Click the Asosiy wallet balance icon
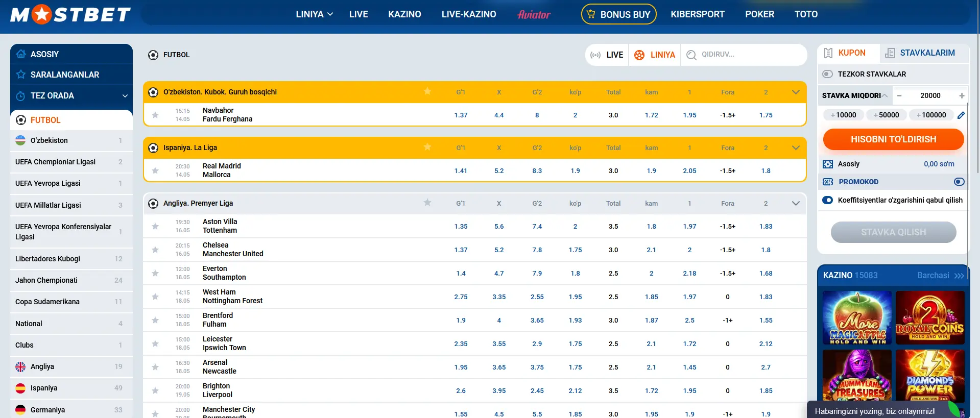The width and height of the screenshot is (980, 418). [x=828, y=164]
